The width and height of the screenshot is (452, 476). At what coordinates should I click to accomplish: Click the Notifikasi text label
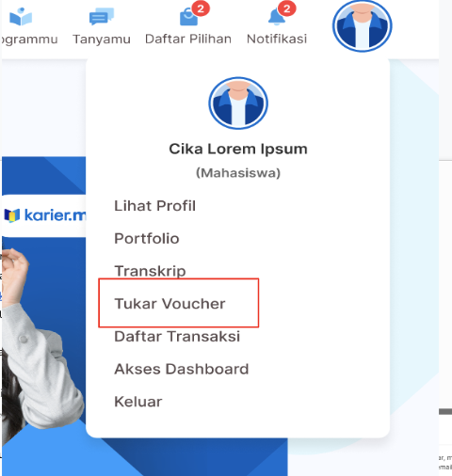277,39
